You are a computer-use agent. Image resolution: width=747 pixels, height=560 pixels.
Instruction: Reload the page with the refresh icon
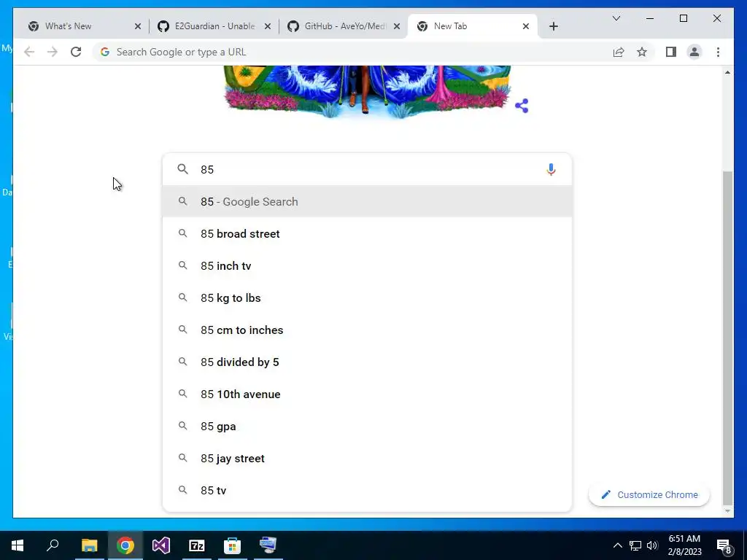click(x=76, y=52)
